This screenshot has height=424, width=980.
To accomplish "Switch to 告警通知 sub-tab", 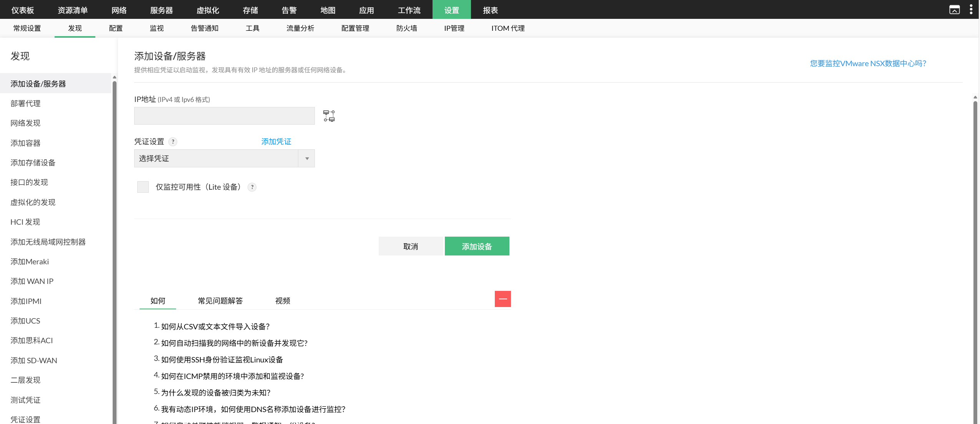I will [x=205, y=28].
